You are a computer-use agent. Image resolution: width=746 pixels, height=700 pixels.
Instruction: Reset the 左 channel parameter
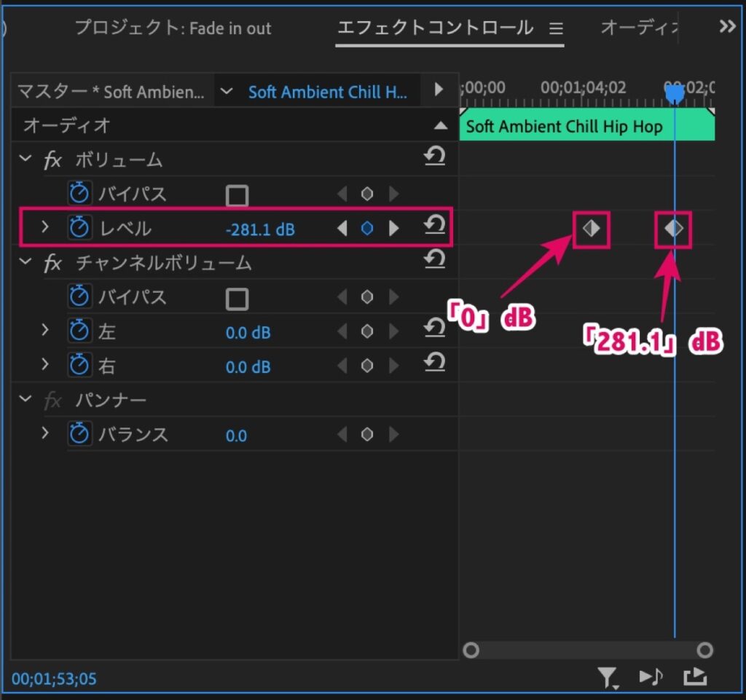click(434, 328)
